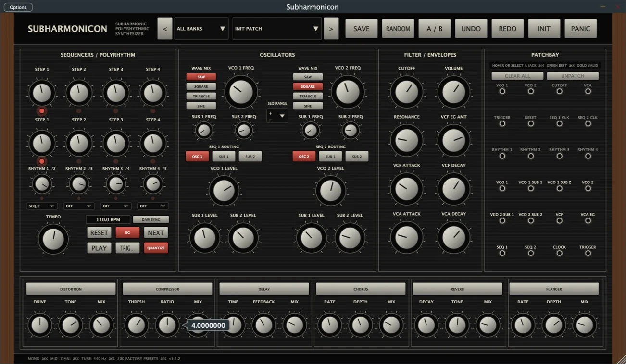The height and width of the screenshot is (364, 626).
Task: Select the VCO 1 SUB 2 jack
Action: 559,188
